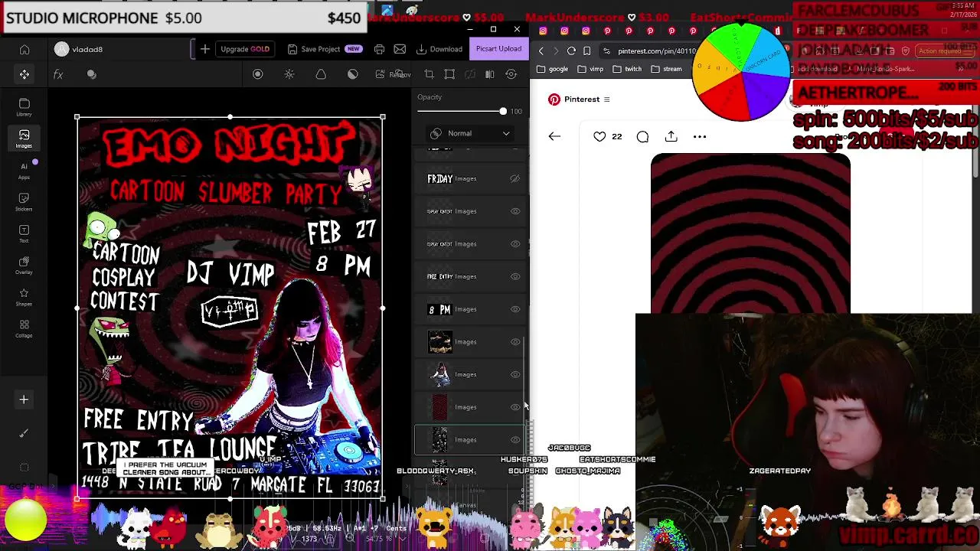Open the google bookmarks folder

pyautogui.click(x=552, y=69)
